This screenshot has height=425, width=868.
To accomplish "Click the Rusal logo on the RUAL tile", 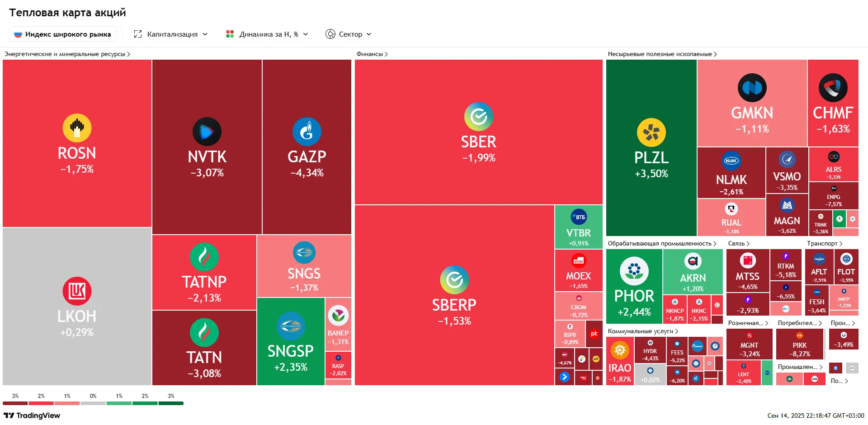I will tap(731, 209).
